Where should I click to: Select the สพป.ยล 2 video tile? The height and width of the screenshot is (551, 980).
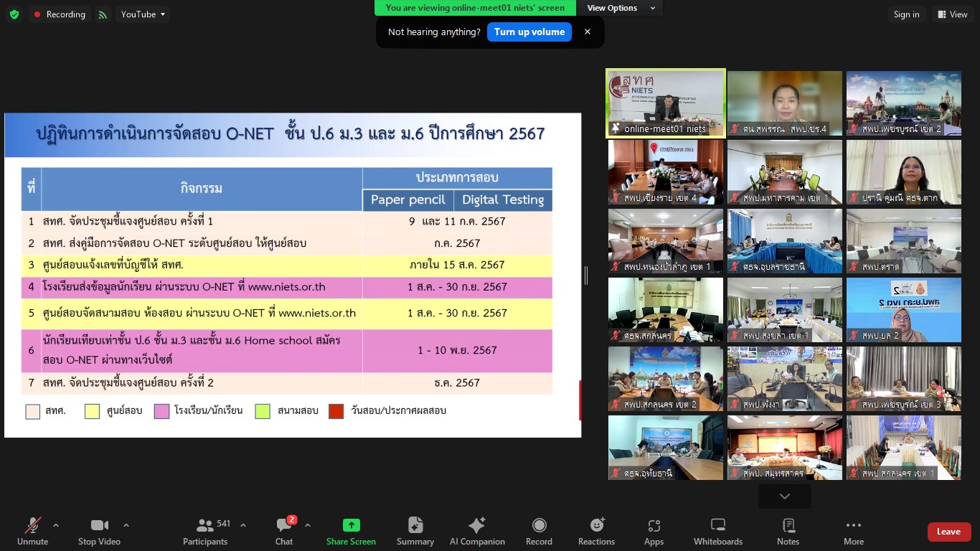(904, 310)
